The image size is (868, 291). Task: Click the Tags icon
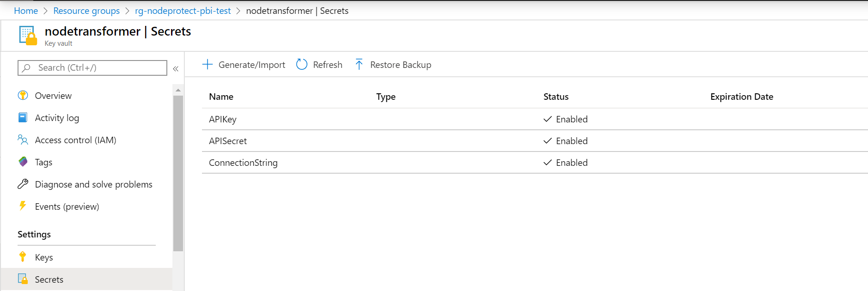click(23, 162)
